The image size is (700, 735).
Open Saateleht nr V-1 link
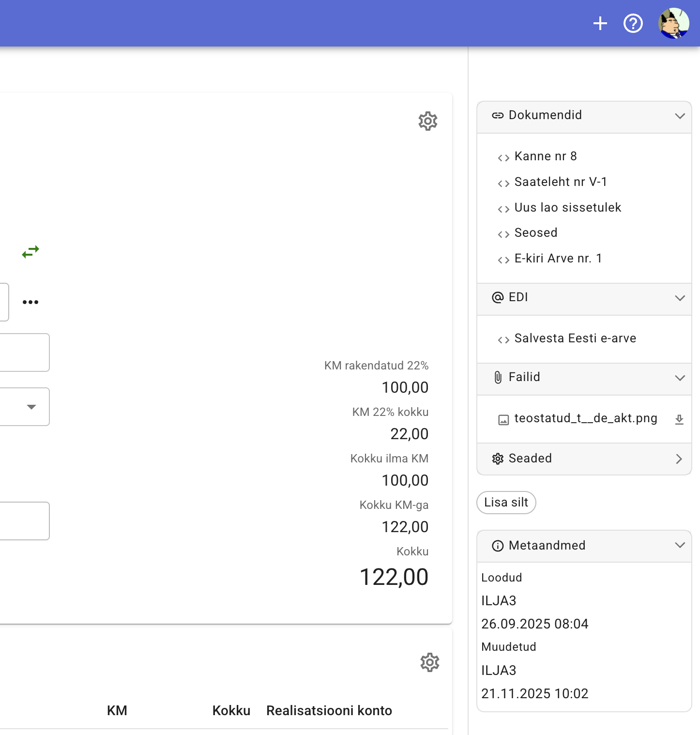click(560, 182)
